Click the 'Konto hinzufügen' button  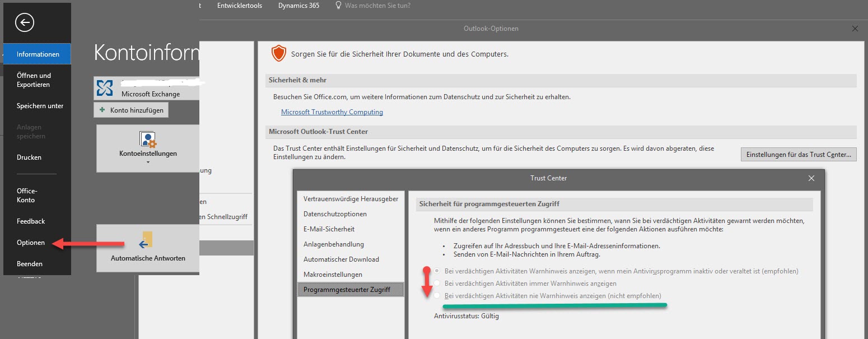[x=131, y=110]
